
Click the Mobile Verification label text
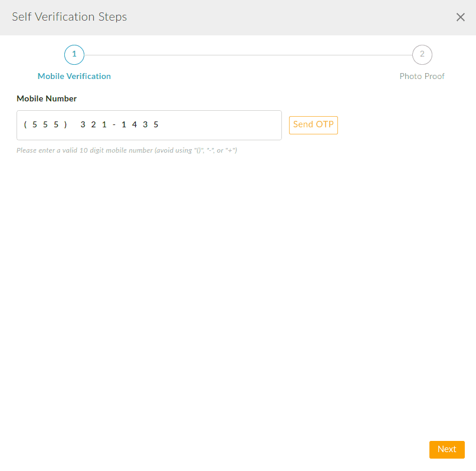click(x=74, y=76)
